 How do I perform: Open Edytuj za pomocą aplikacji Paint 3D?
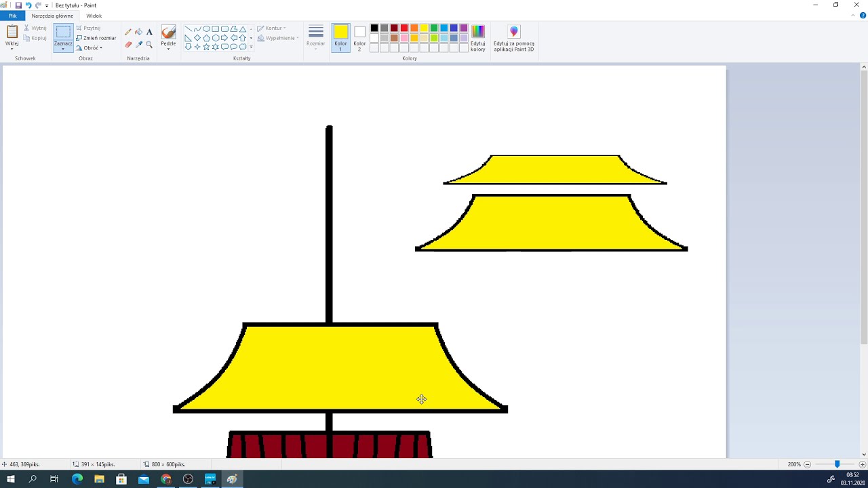(514, 39)
